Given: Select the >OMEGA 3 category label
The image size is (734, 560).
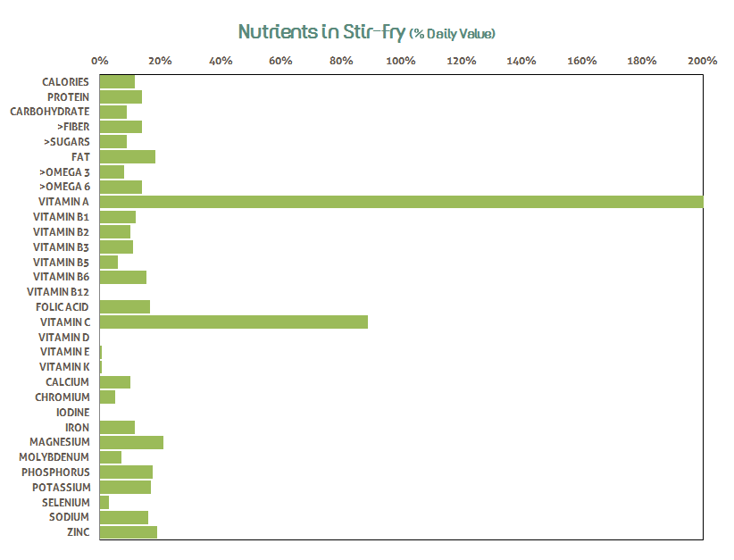Looking at the screenshot, I should click(64, 171).
